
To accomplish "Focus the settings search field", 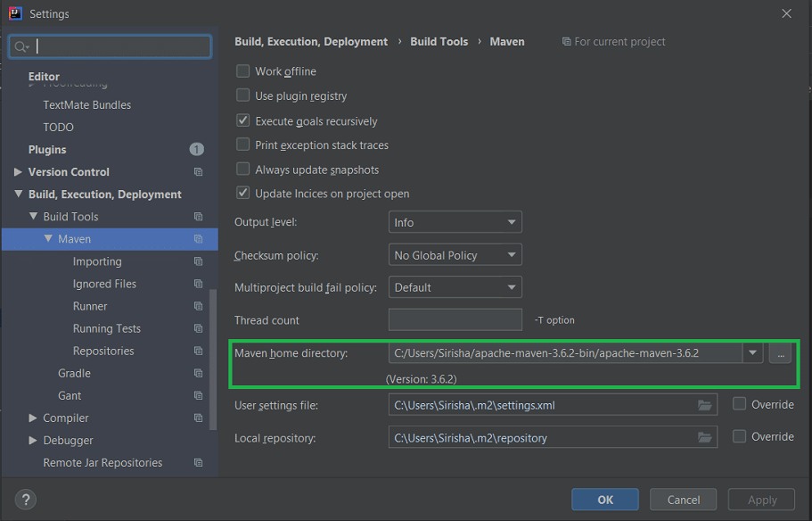I will [111, 46].
